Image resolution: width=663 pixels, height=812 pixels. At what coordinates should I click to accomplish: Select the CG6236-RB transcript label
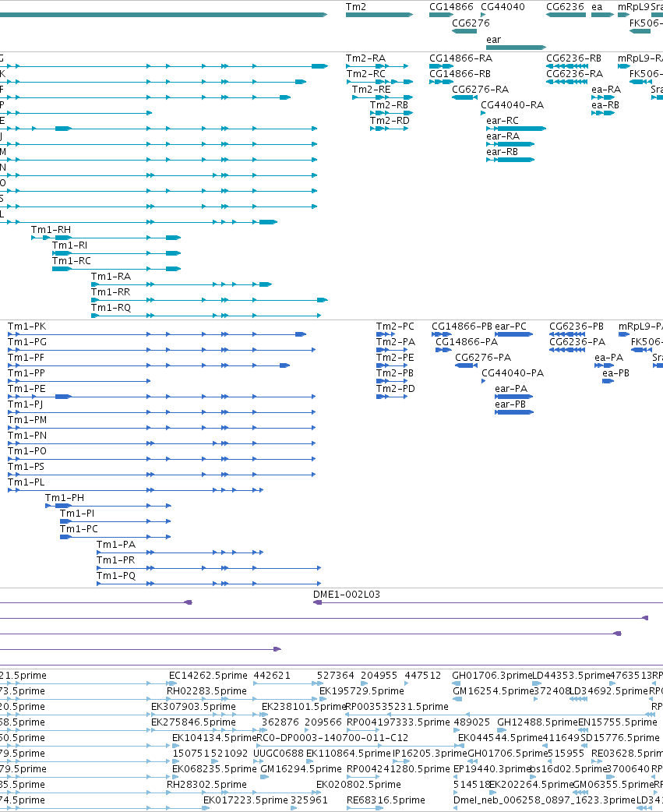[573, 58]
